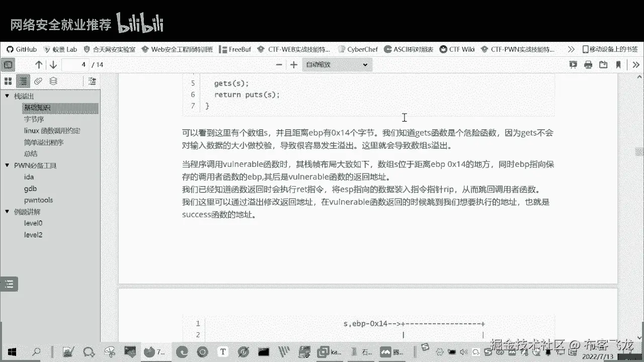Open linux 函数调用约定 outline entry
644x362 pixels.
tap(52, 131)
